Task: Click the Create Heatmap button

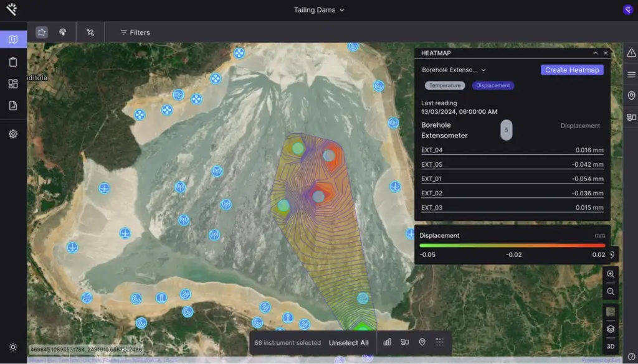Action: [572, 70]
